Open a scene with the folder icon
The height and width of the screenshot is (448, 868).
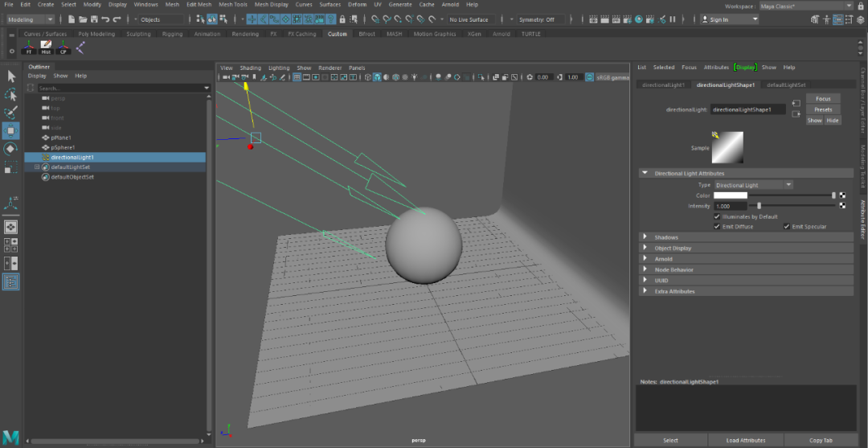83,19
